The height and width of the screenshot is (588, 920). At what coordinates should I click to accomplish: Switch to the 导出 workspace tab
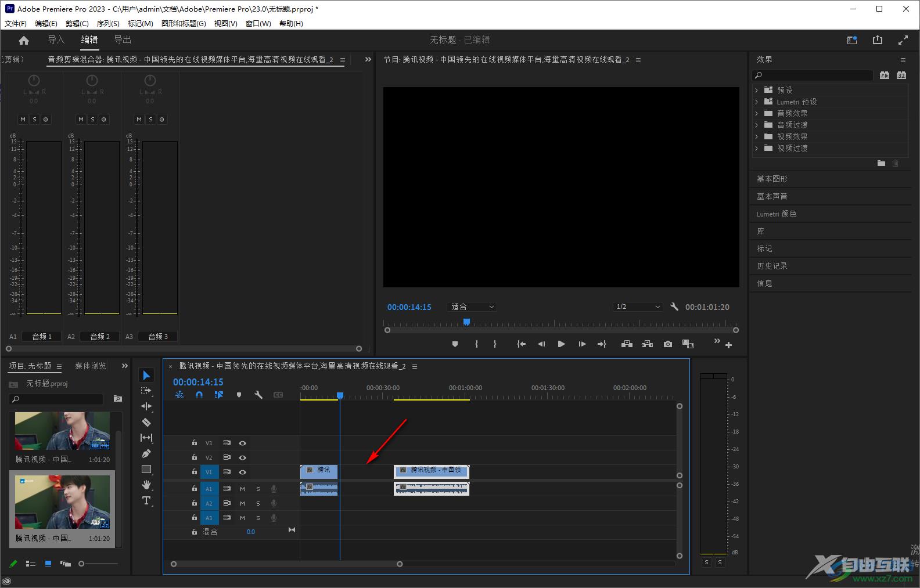123,40
